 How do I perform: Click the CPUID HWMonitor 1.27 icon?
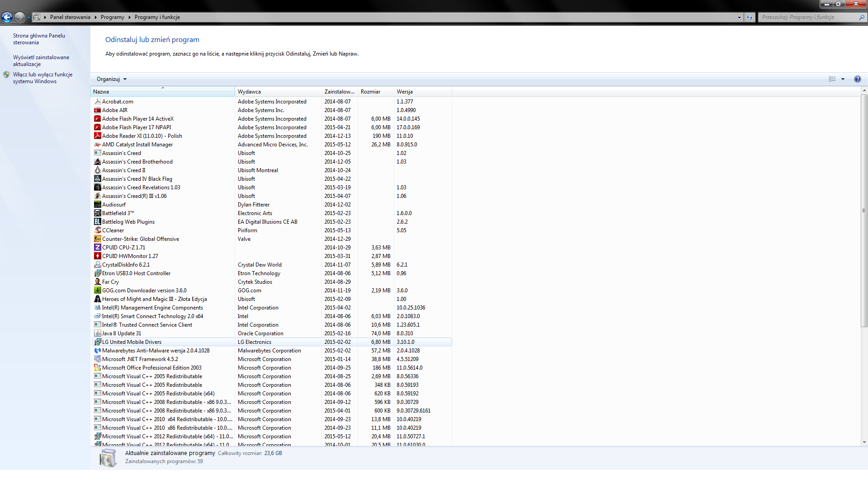tap(97, 256)
